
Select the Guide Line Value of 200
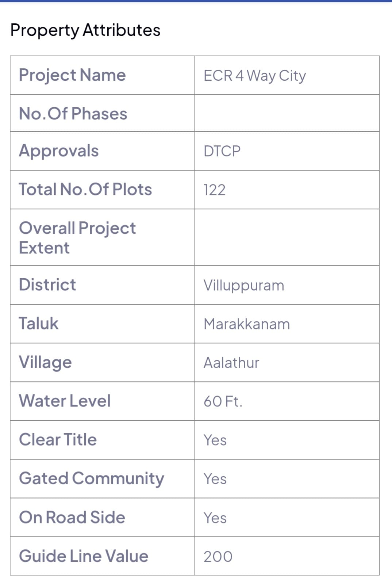tap(218, 557)
